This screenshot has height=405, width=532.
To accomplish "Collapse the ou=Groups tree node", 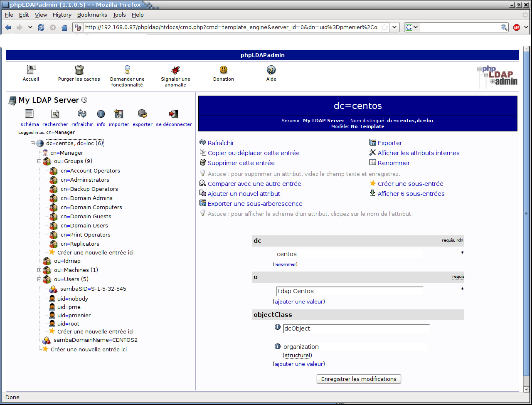I will click(x=39, y=161).
